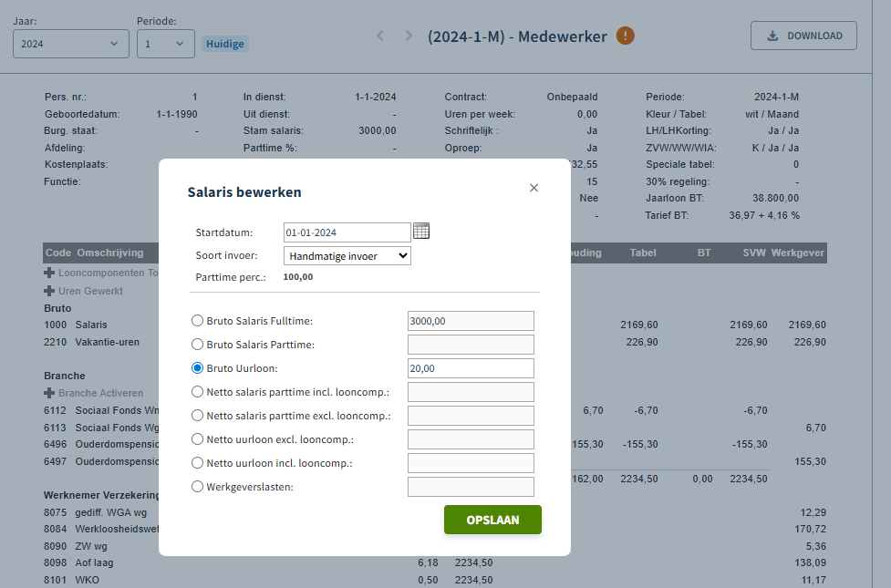
Task: Edit Bruto Salaris Fulltime value 3000,00
Action: coord(471,321)
